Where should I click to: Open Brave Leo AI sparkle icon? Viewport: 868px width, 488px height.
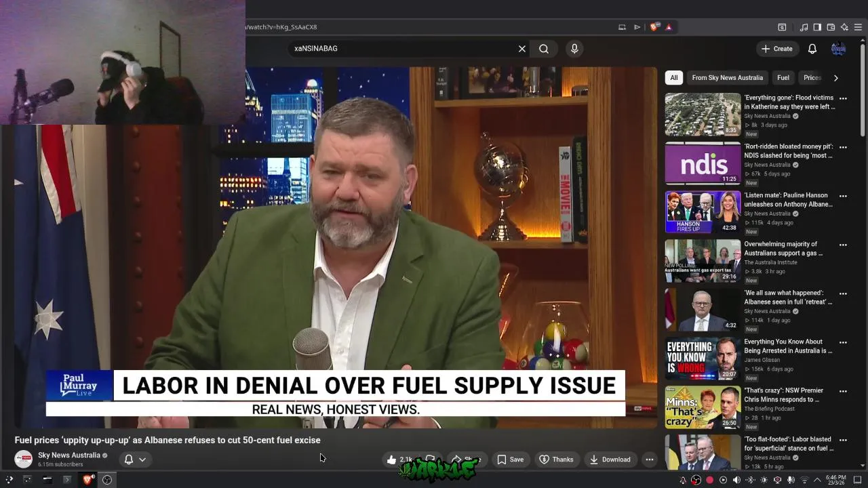pyautogui.click(x=844, y=27)
